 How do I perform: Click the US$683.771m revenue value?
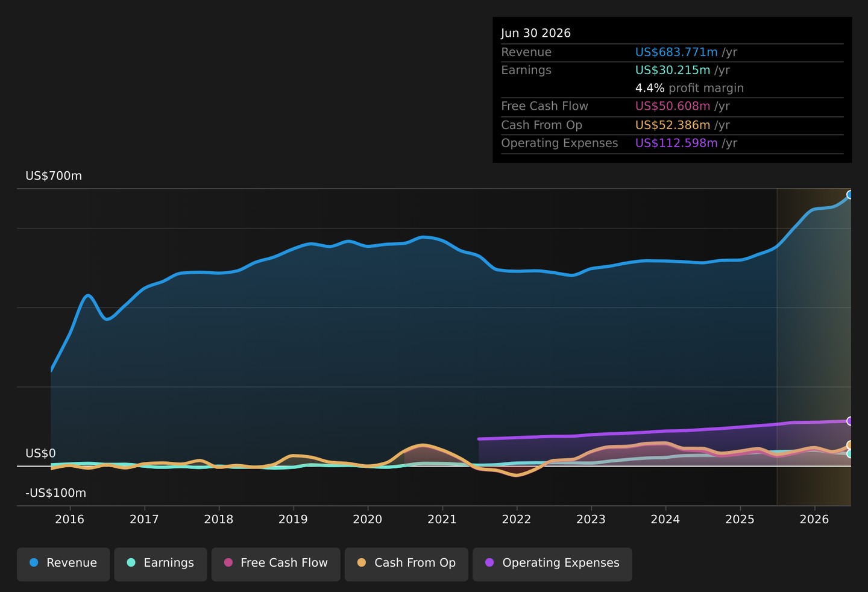[x=676, y=52]
